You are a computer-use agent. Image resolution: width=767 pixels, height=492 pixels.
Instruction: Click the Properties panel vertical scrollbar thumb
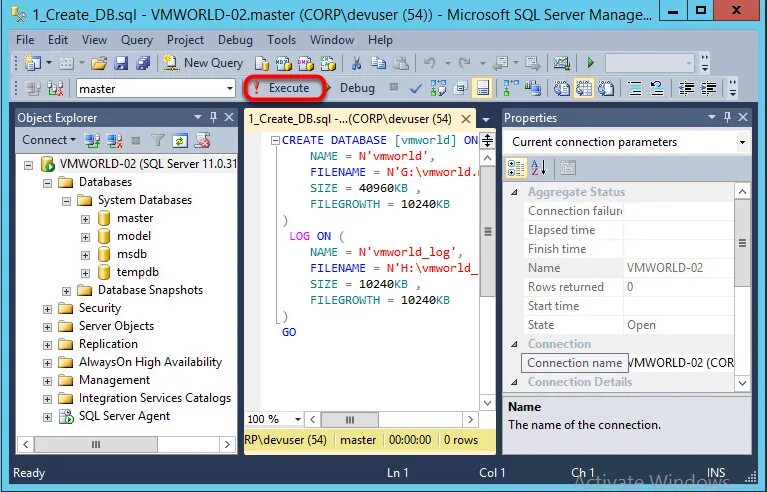coord(743,243)
